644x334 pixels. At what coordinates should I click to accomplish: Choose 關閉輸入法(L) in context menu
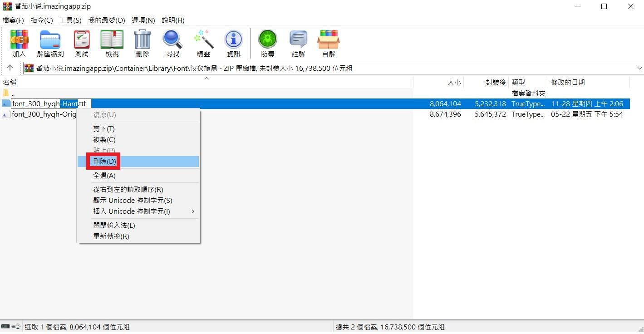138,226
